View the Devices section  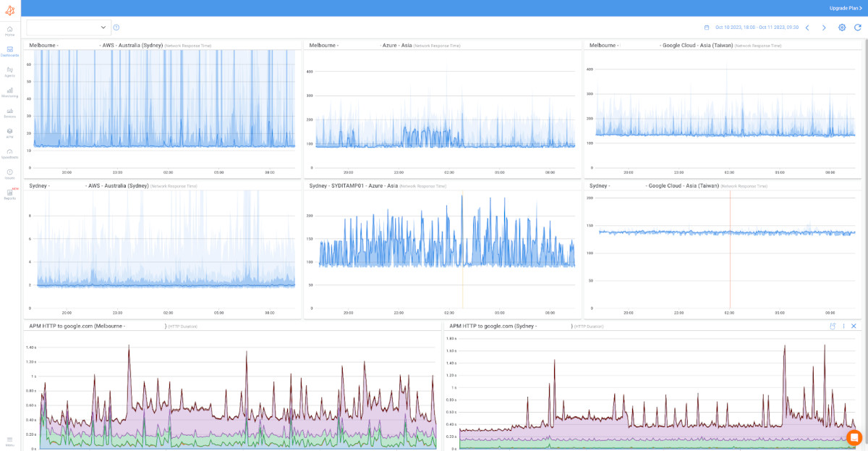click(x=9, y=114)
